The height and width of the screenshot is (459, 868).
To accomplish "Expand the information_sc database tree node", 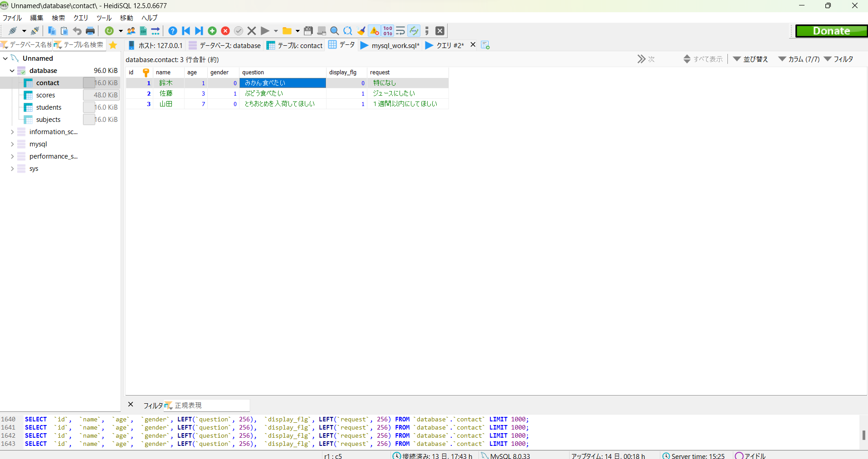I will [12, 132].
